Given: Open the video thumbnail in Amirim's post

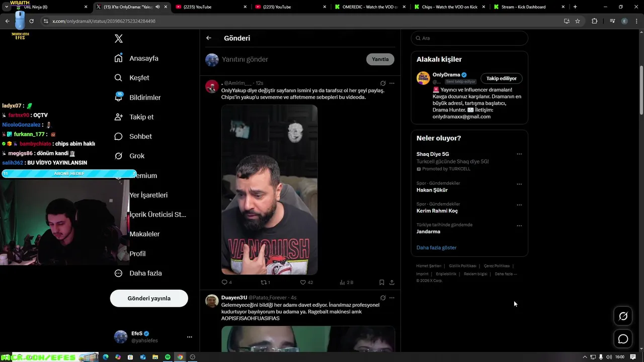Looking at the screenshot, I should 269,190.
